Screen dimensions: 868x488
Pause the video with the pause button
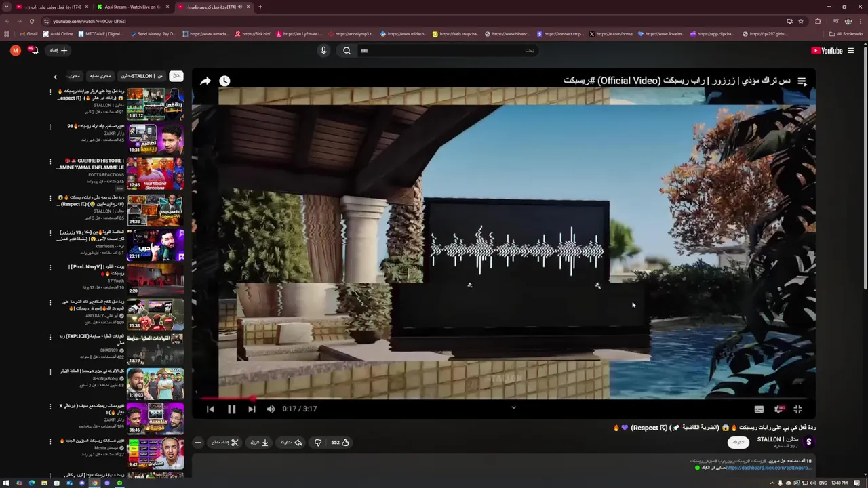coord(231,409)
